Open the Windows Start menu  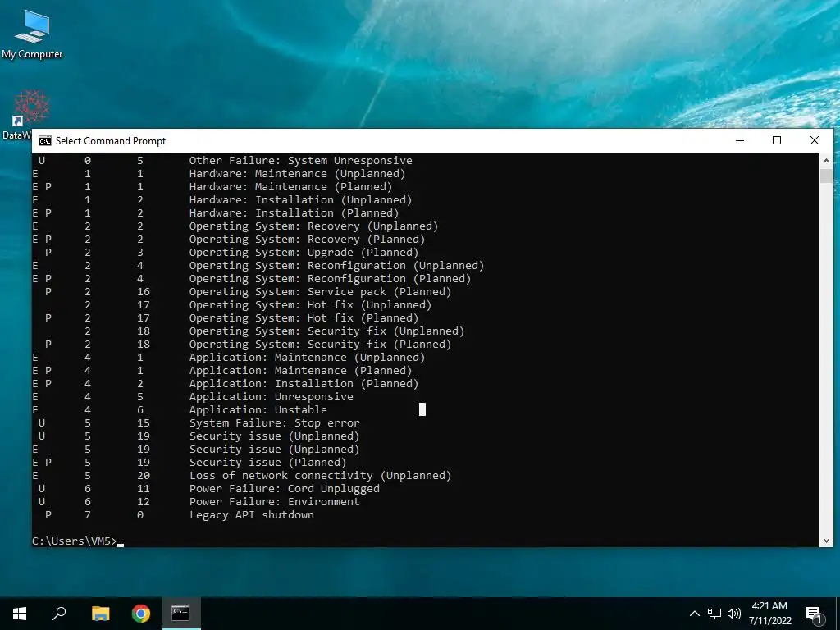[20, 614]
